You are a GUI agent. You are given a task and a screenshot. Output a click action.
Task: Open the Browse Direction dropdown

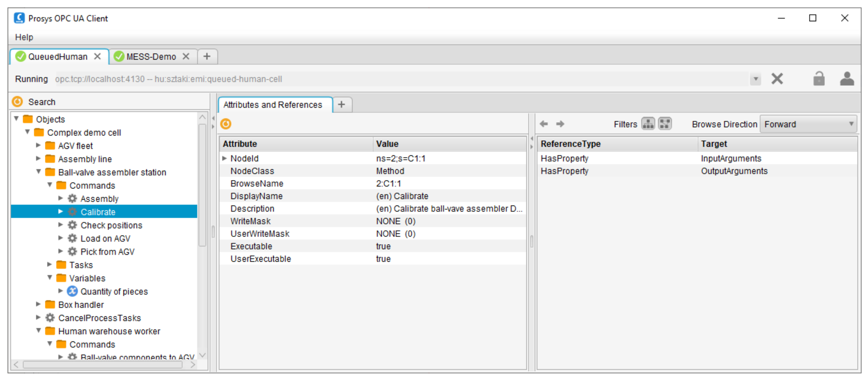(x=808, y=124)
